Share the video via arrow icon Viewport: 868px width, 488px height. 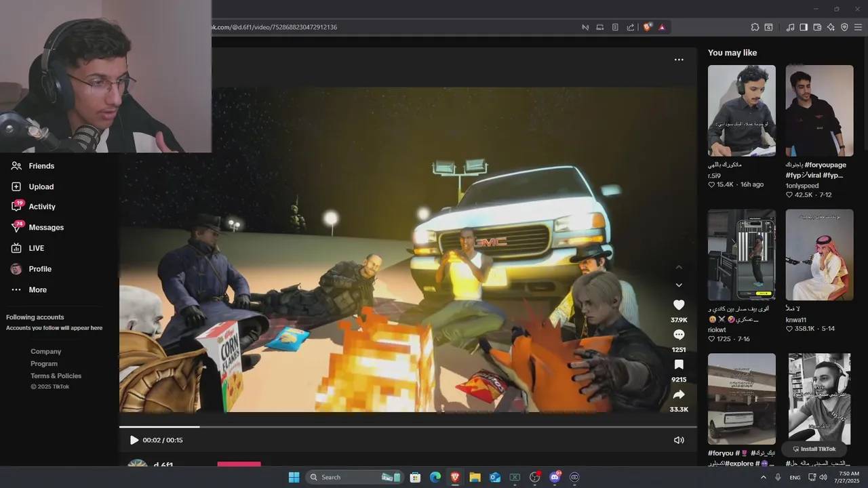click(679, 394)
